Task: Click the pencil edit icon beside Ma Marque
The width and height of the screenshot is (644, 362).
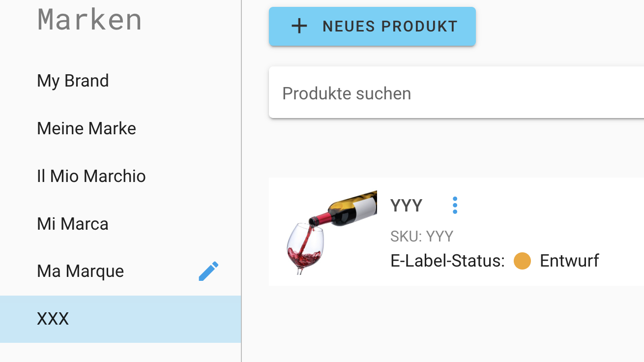Action: pos(208,271)
